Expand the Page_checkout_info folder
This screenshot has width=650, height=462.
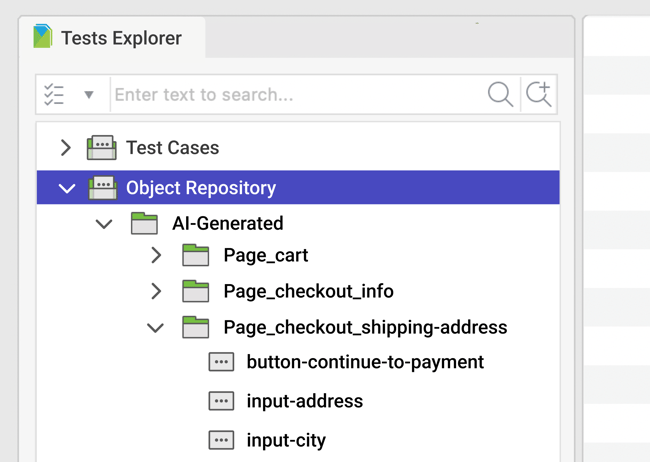pyautogui.click(x=156, y=291)
